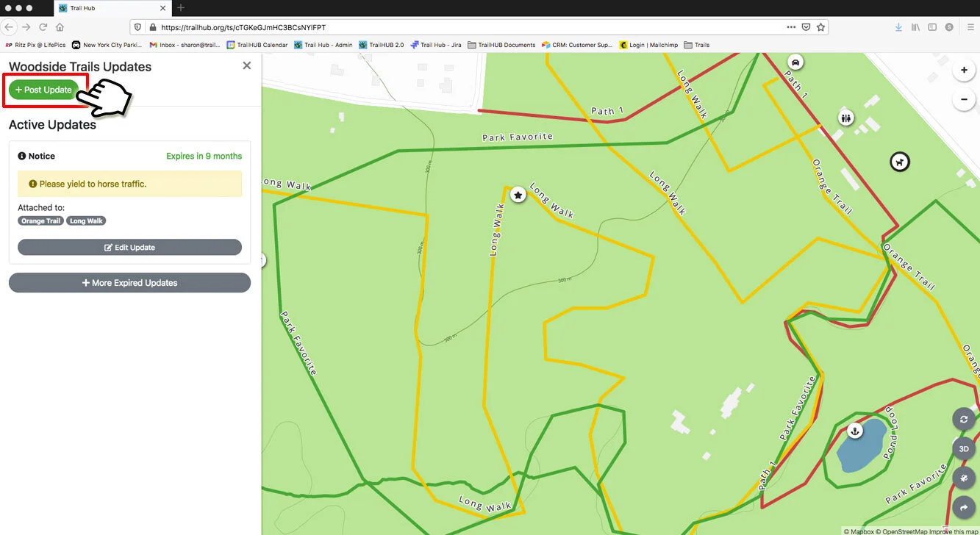Viewport: 980px width, 535px height.
Task: Refresh the map with circular arrows button
Action: pyautogui.click(x=964, y=420)
